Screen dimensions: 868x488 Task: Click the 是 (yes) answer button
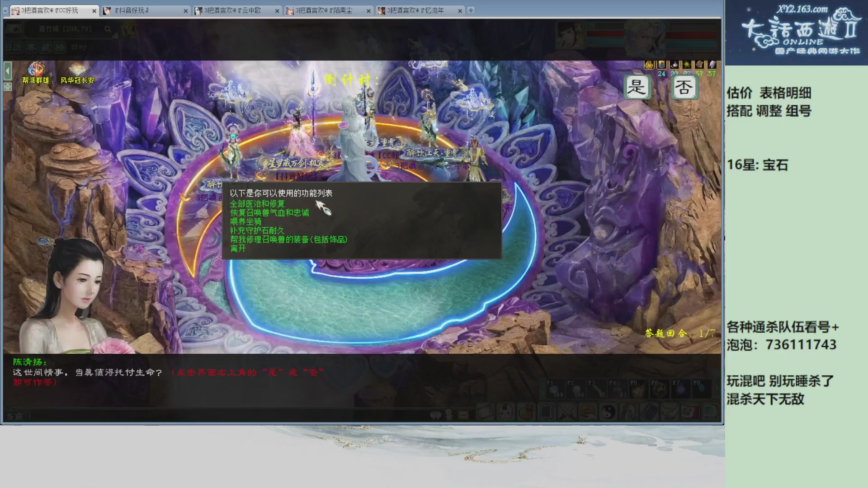tap(637, 87)
